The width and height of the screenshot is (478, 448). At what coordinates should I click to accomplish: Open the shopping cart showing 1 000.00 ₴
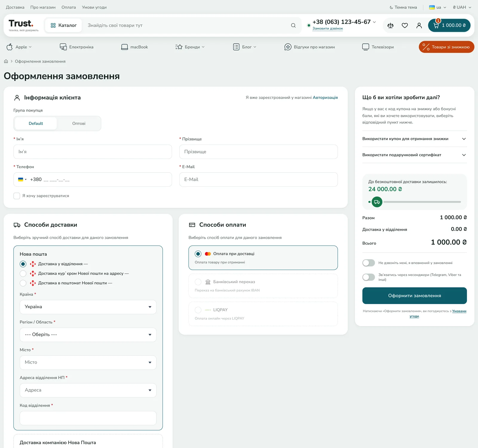449,25
